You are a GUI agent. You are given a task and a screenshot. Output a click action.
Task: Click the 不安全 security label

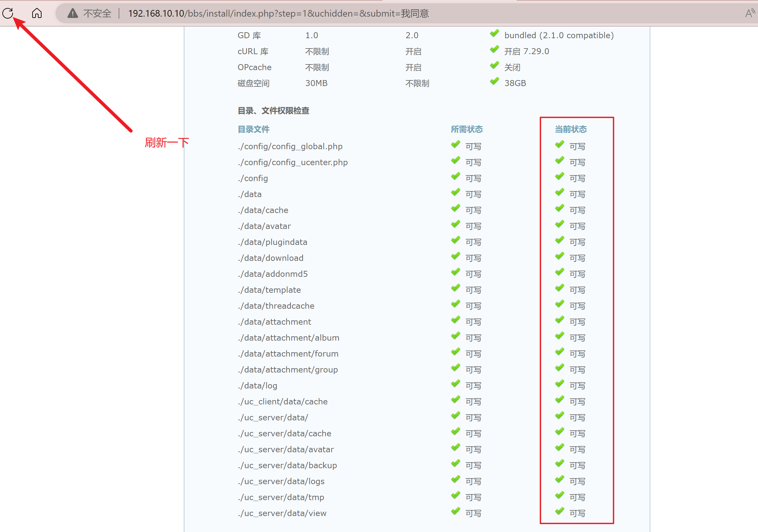click(x=97, y=14)
